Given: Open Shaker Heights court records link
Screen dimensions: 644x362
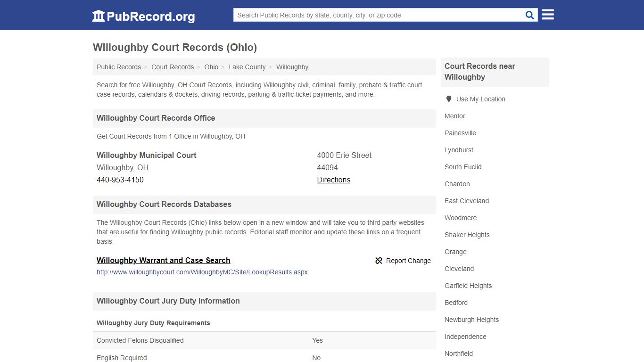Looking at the screenshot, I should (x=467, y=235).
